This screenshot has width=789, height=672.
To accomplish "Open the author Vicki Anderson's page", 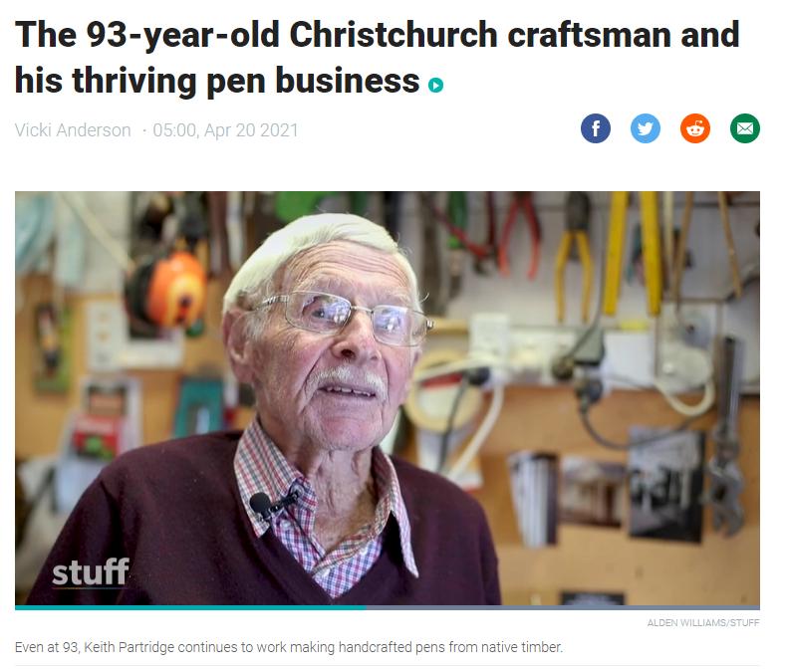I will point(73,130).
